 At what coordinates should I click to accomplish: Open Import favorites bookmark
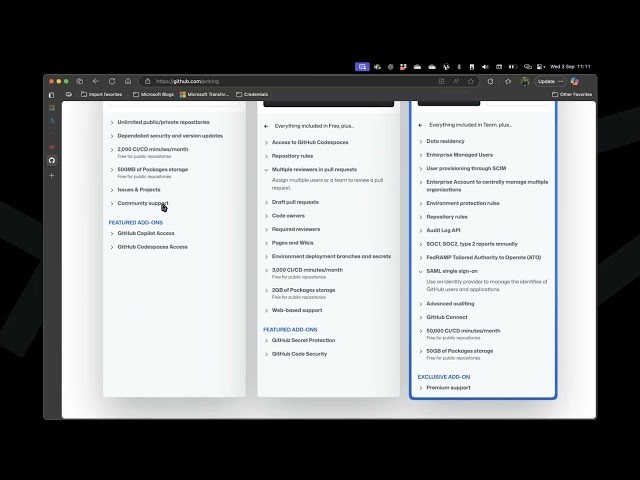pyautogui.click(x=101, y=94)
